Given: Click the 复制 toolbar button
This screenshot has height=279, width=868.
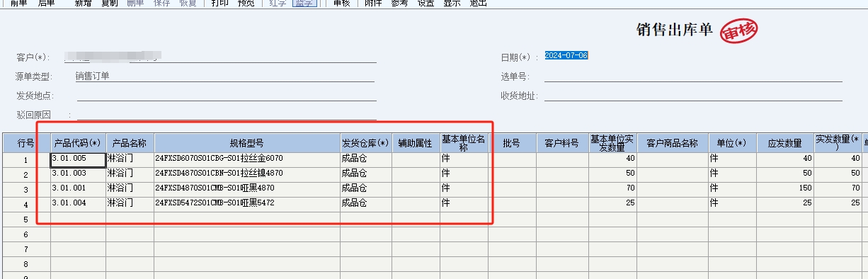Looking at the screenshot, I should pyautogui.click(x=110, y=3).
